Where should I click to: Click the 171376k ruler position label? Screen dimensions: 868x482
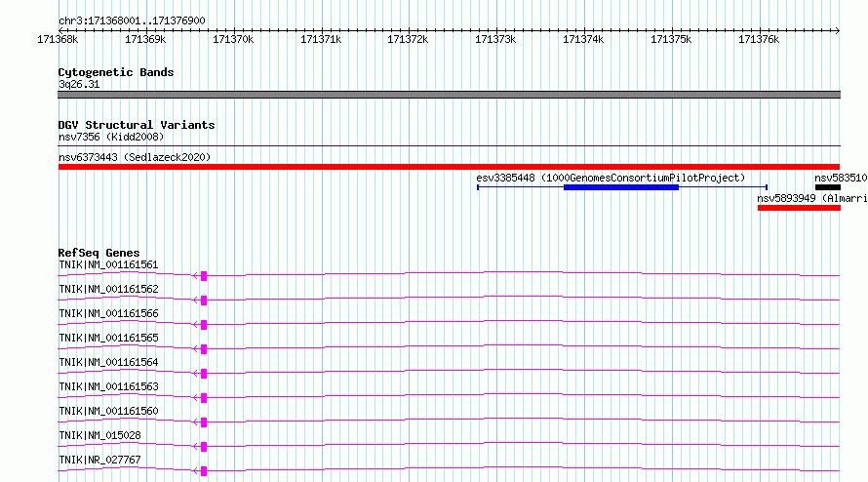[x=759, y=39]
